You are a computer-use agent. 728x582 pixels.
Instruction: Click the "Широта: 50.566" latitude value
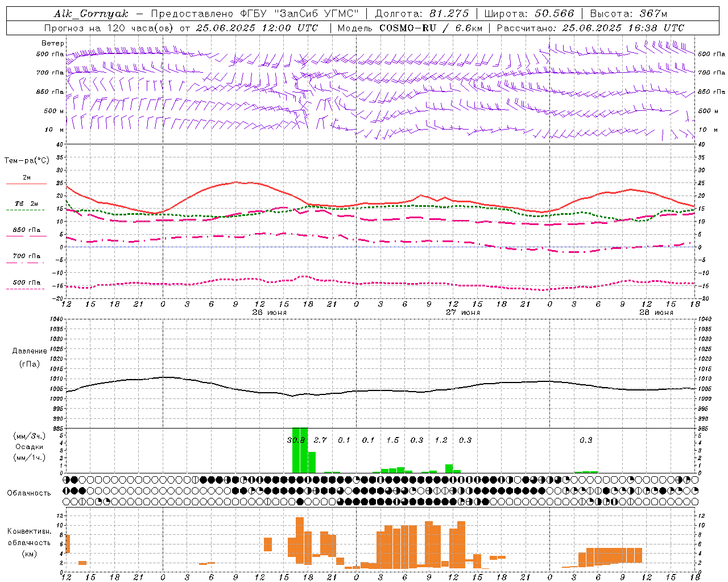click(x=530, y=14)
